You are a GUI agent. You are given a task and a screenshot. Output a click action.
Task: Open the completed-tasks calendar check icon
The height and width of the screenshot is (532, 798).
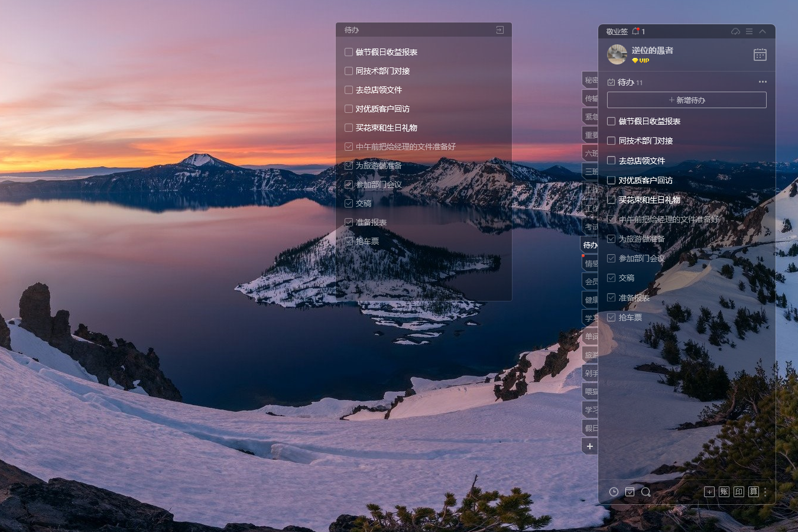[x=630, y=492]
